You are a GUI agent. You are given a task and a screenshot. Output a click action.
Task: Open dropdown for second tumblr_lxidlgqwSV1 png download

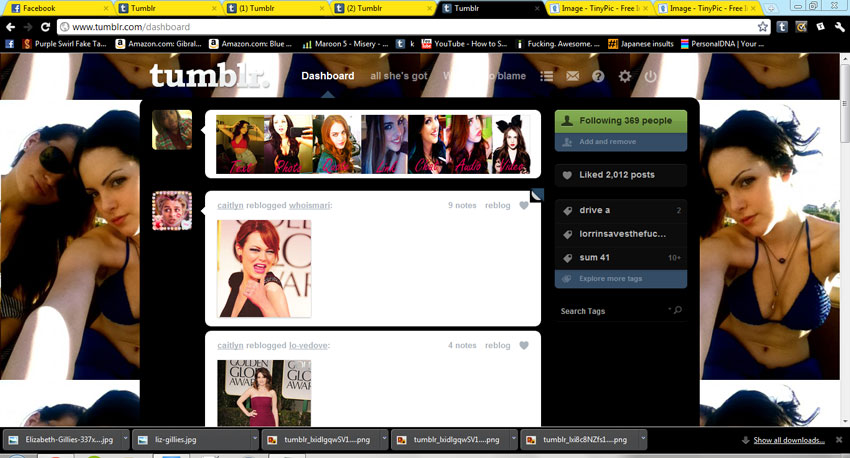point(513,439)
